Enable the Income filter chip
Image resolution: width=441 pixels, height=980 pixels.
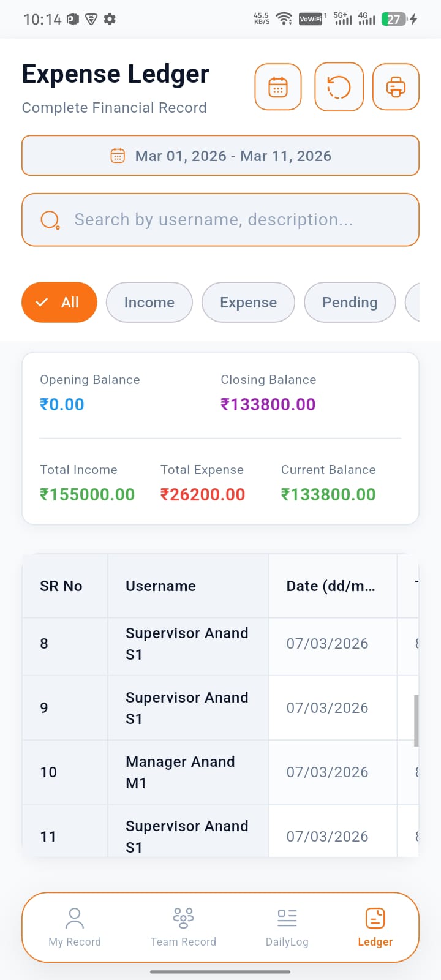(x=149, y=303)
